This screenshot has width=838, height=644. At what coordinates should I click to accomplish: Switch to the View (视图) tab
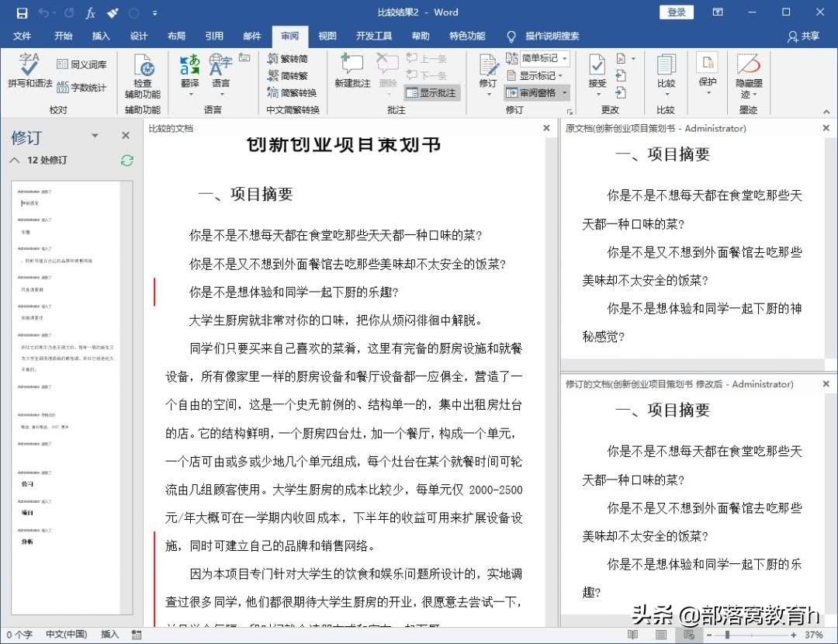pos(327,36)
